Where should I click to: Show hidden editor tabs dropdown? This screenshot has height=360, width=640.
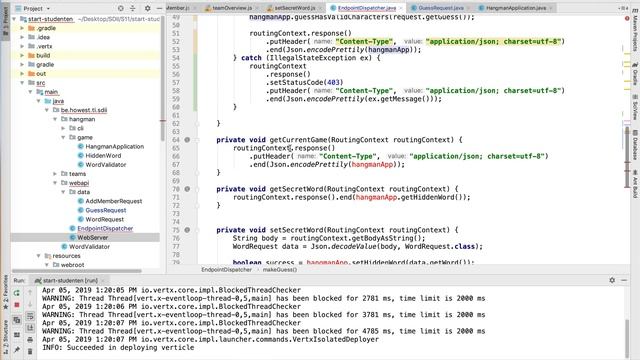point(622,8)
